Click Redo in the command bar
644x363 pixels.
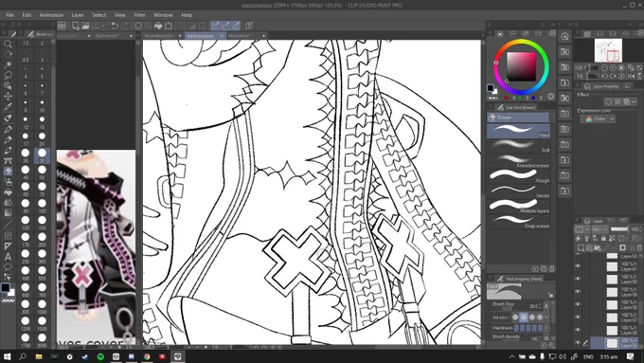125,26
